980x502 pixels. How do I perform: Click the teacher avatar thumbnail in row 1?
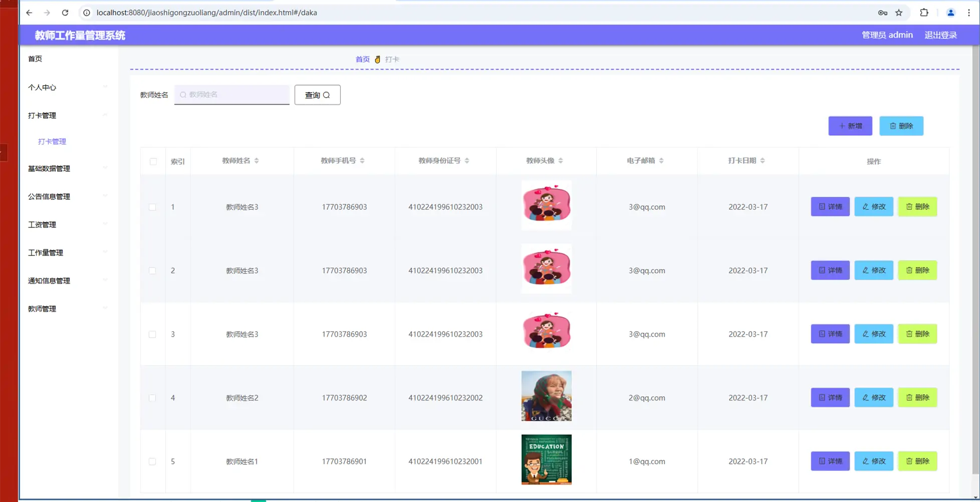(x=546, y=205)
